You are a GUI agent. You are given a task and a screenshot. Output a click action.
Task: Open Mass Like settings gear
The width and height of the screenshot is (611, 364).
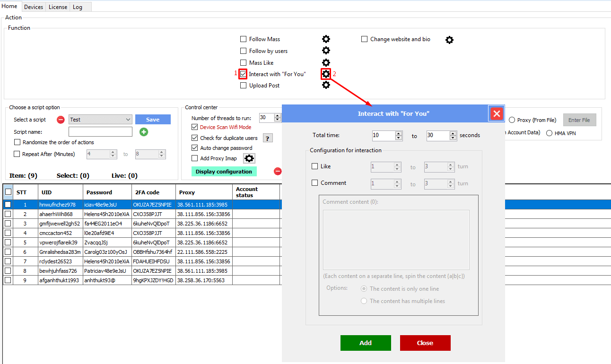pos(326,62)
